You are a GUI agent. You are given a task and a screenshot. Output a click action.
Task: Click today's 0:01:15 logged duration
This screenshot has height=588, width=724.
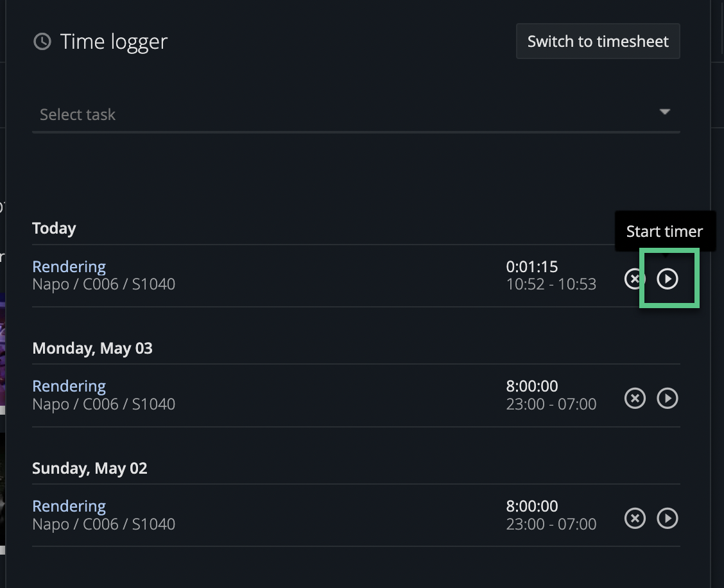tap(531, 266)
